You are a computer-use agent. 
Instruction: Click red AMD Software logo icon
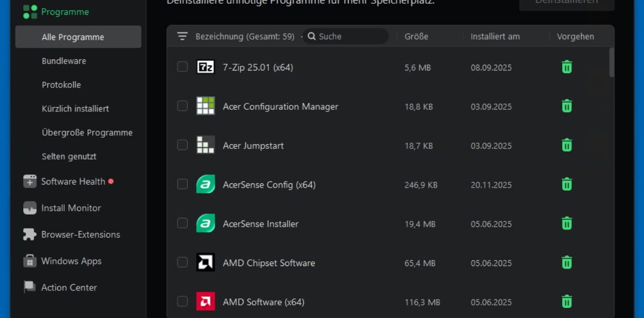pos(205,302)
